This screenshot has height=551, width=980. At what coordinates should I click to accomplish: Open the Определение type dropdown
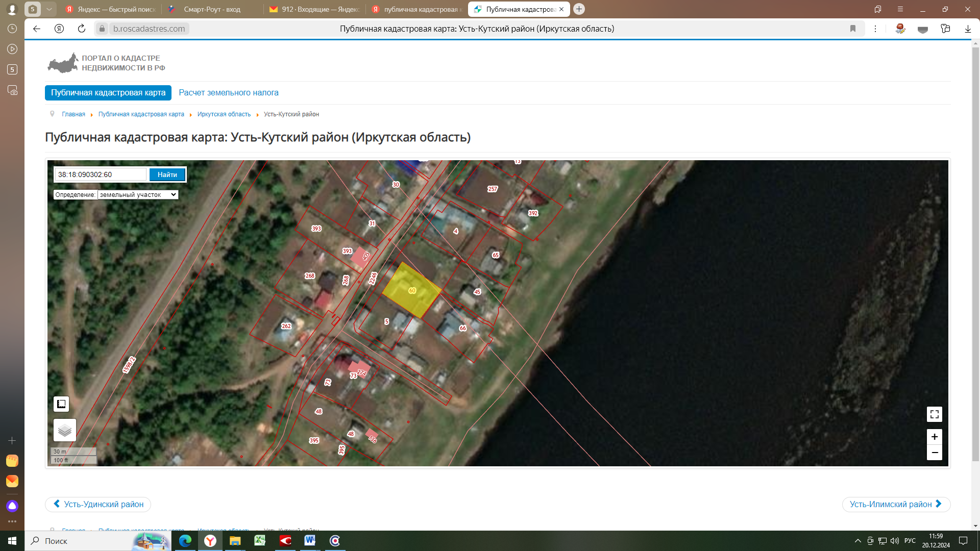pos(138,195)
